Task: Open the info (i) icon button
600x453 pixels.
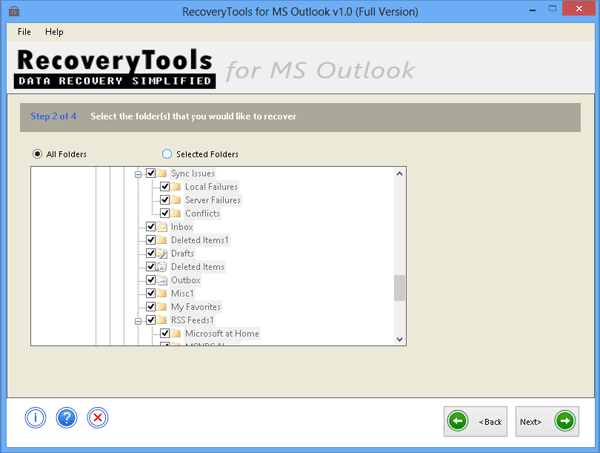Action: [36, 417]
